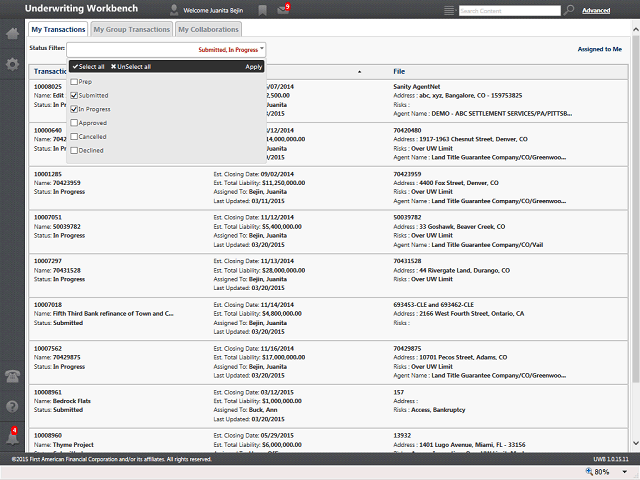Open the zoom level dropdown arrow
Screen dimensions: 640x480
coord(624,472)
